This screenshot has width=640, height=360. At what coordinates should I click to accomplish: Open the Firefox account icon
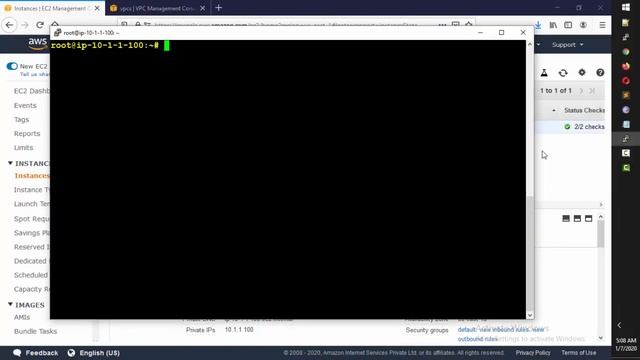tap(583, 25)
